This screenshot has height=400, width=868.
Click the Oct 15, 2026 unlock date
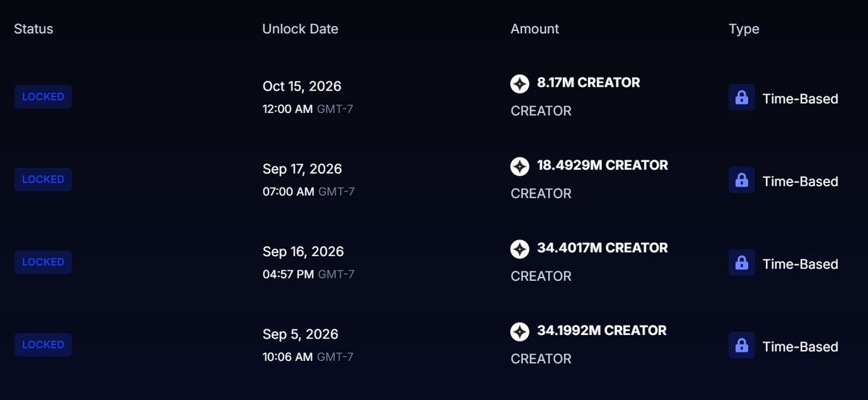tap(302, 86)
